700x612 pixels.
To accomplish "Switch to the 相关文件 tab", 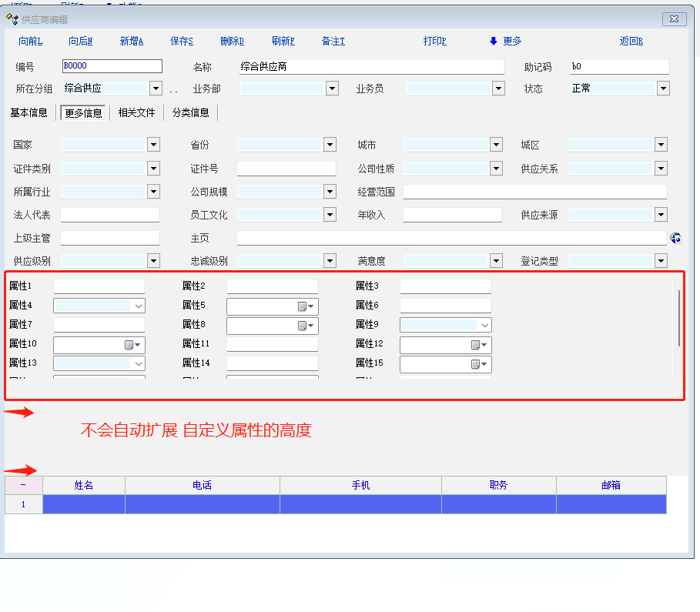I will click(x=136, y=113).
